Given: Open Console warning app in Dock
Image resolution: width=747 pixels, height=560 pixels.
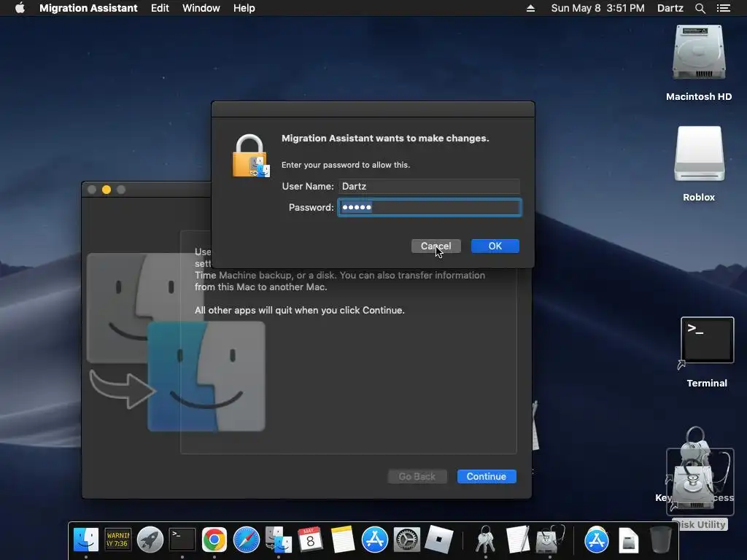Looking at the screenshot, I should tap(117, 540).
